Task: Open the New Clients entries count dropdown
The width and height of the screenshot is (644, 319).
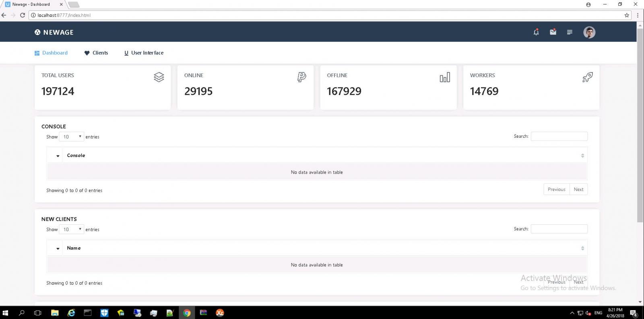Action: (x=72, y=230)
